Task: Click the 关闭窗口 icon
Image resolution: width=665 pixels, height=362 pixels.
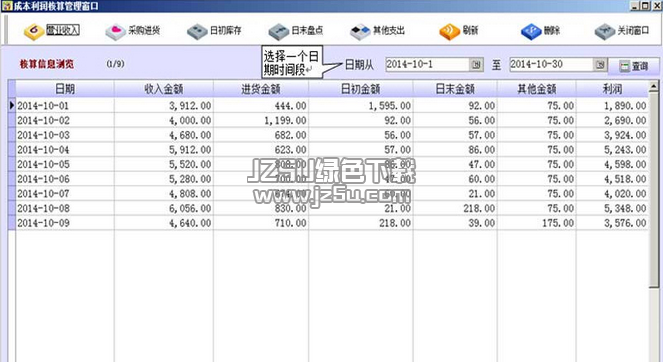Action: 605,31
